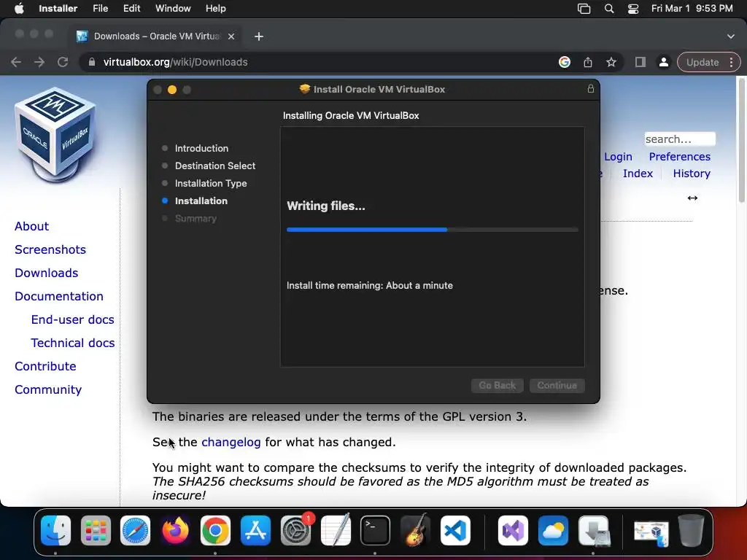Open Chrome three-dot menu
Viewport: 747px width, 560px height.
tap(731, 62)
